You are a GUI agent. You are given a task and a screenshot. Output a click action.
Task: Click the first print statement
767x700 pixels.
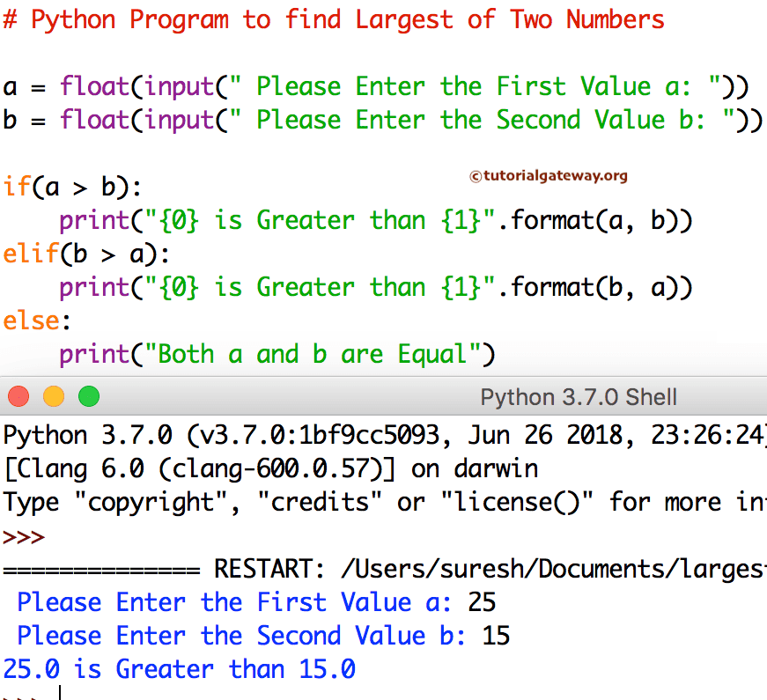(x=264, y=220)
